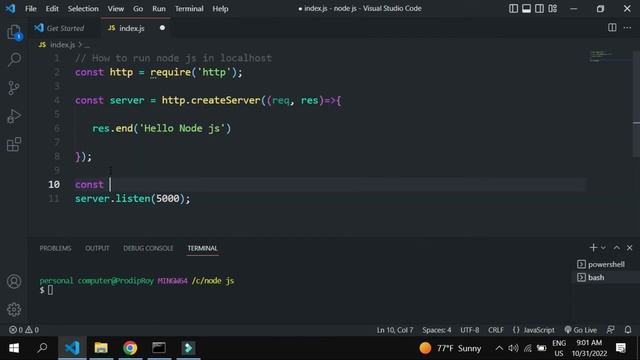Open the status bar feedback icon
Image resolution: width=640 pixels, height=360 pixels.
(611, 330)
